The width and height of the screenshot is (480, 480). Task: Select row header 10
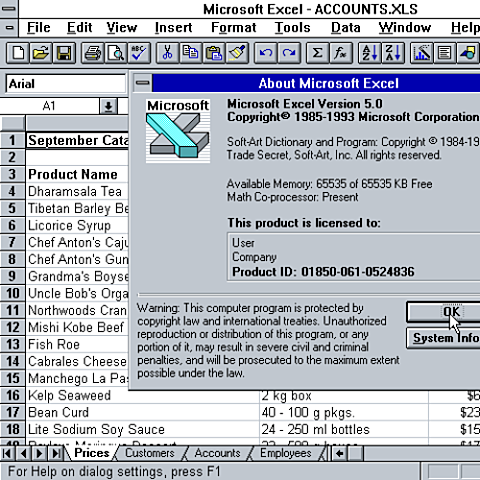point(12,293)
